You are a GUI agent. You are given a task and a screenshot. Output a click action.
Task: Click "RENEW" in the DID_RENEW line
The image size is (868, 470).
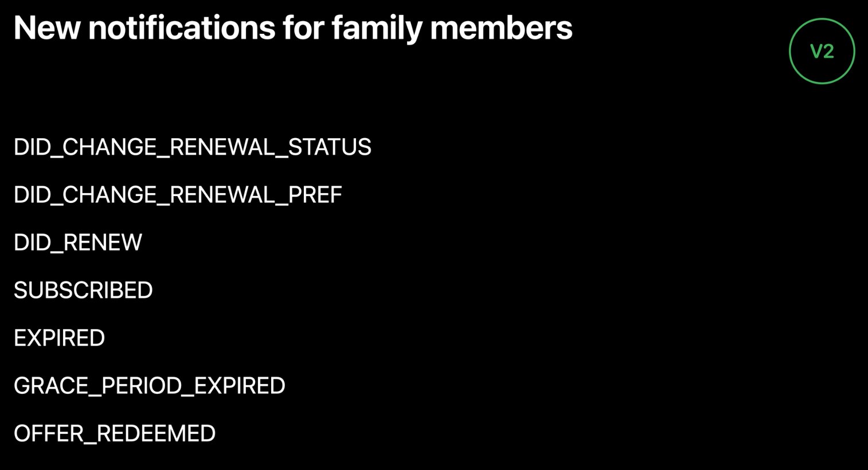(x=103, y=242)
